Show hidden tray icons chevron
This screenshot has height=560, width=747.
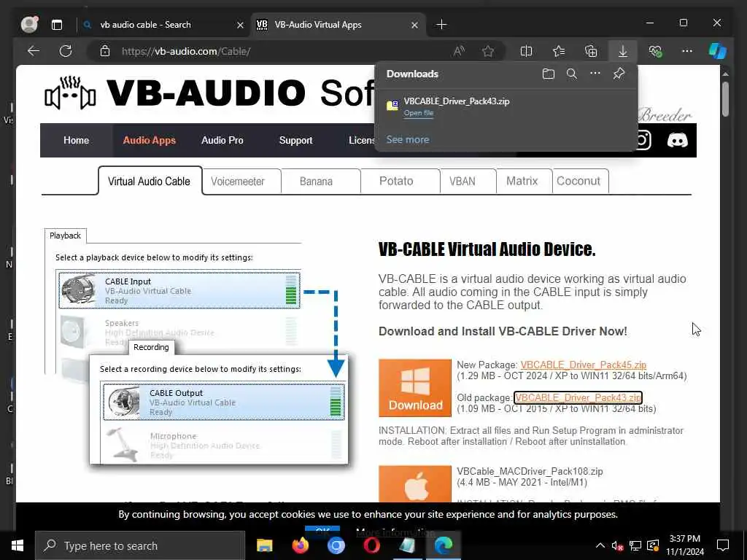click(x=600, y=545)
